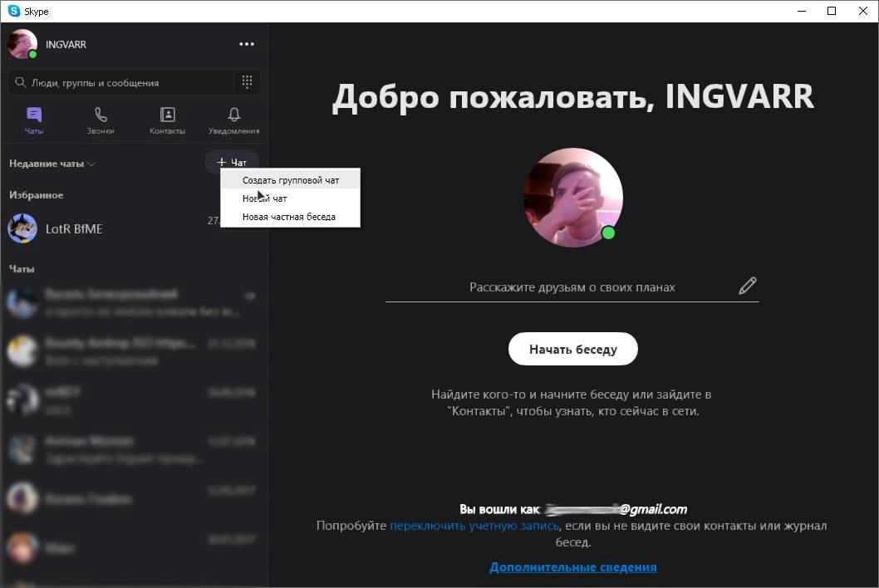Close the Skype window
This screenshot has width=879, height=588.
point(863,11)
